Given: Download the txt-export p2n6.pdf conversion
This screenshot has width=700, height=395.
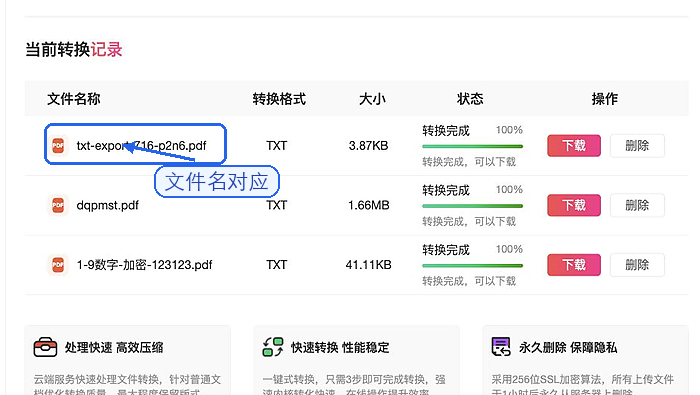Looking at the screenshot, I should tap(574, 146).
